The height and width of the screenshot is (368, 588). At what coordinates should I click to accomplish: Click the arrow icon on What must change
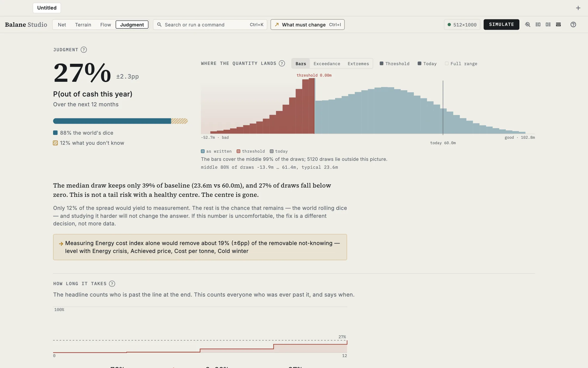[277, 25]
